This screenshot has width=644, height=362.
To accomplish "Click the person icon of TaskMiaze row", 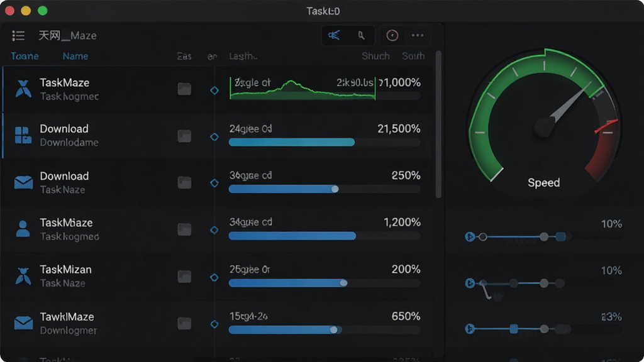I will [23, 229].
